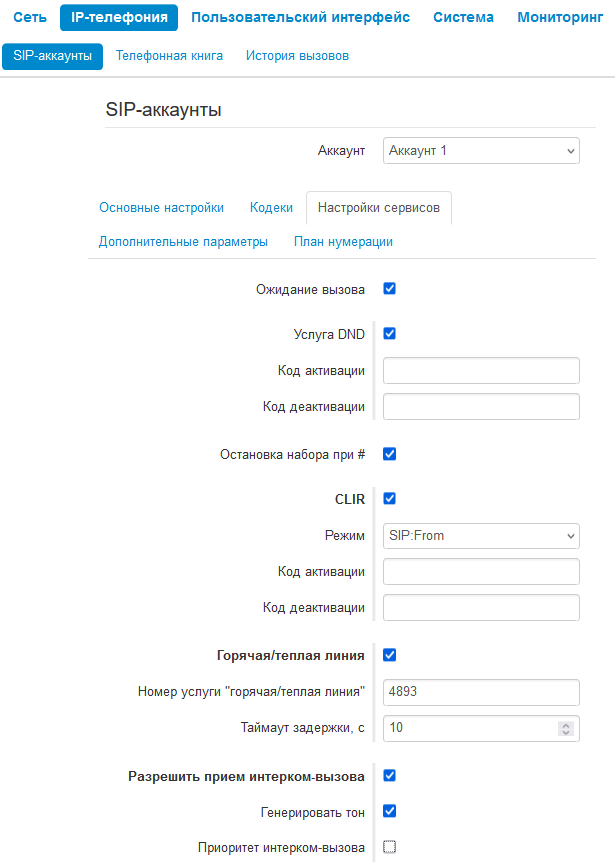The width and height of the screenshot is (615, 866).
Task: Open Основные настройки tab
Action: click(161, 208)
